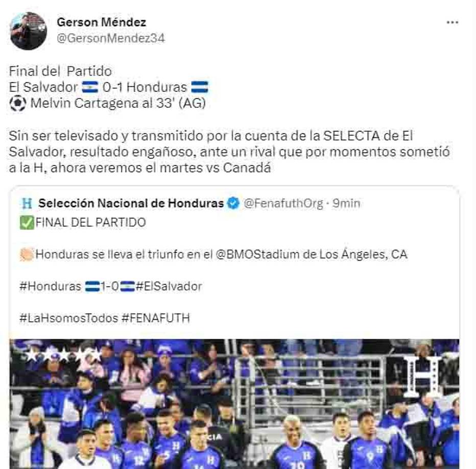Click the Honduras flag emoji
Image resolution: width=476 pixels, height=469 pixels.
[x=200, y=87]
